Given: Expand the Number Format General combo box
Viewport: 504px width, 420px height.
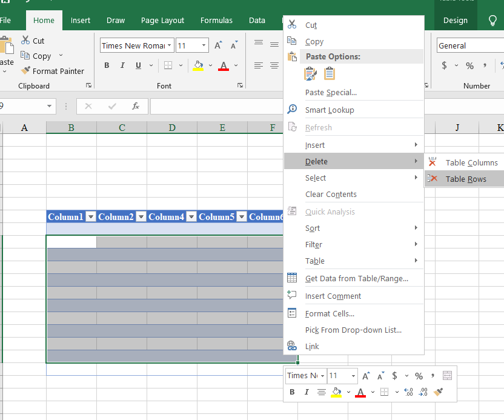Looking at the screenshot, I should pyautogui.click(x=469, y=45).
